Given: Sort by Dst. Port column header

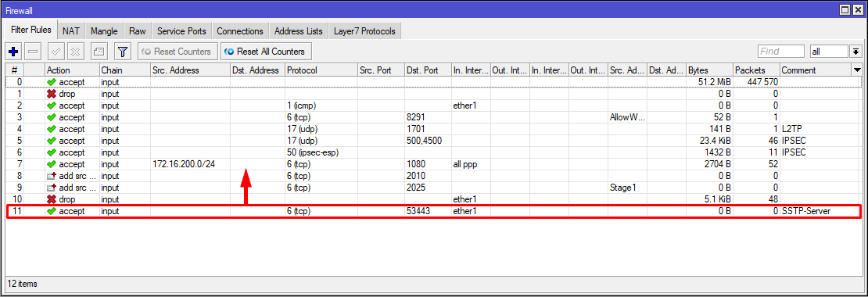Looking at the screenshot, I should click(x=428, y=70).
